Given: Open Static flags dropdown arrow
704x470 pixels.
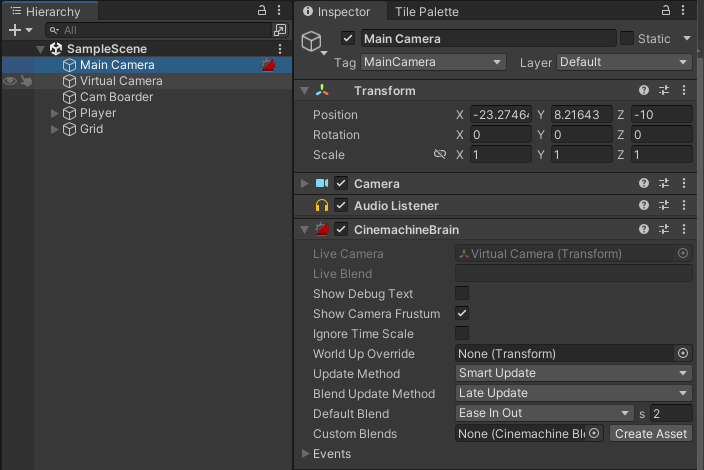Looking at the screenshot, I should (x=687, y=38).
